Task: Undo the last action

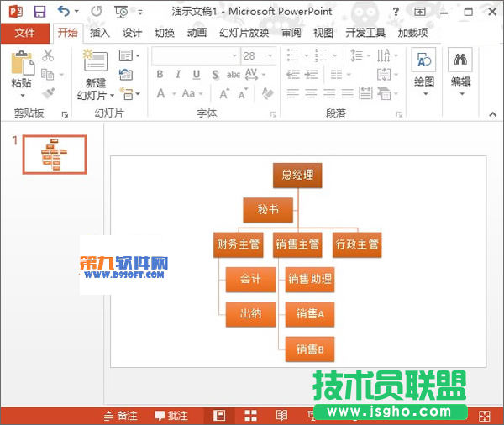Action: (x=64, y=12)
